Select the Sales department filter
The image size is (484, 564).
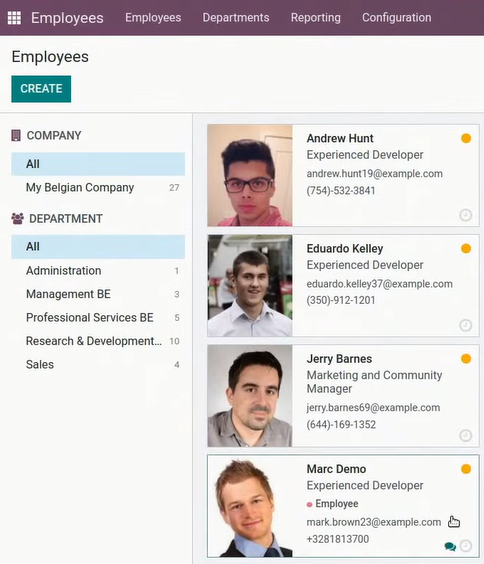(98, 364)
